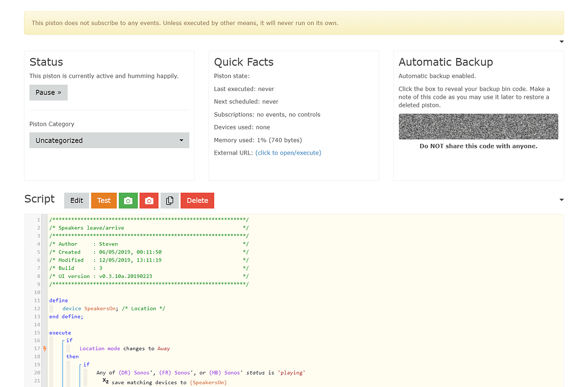This screenshot has width=588, height=387.
Task: Pause the piston
Action: (48, 92)
